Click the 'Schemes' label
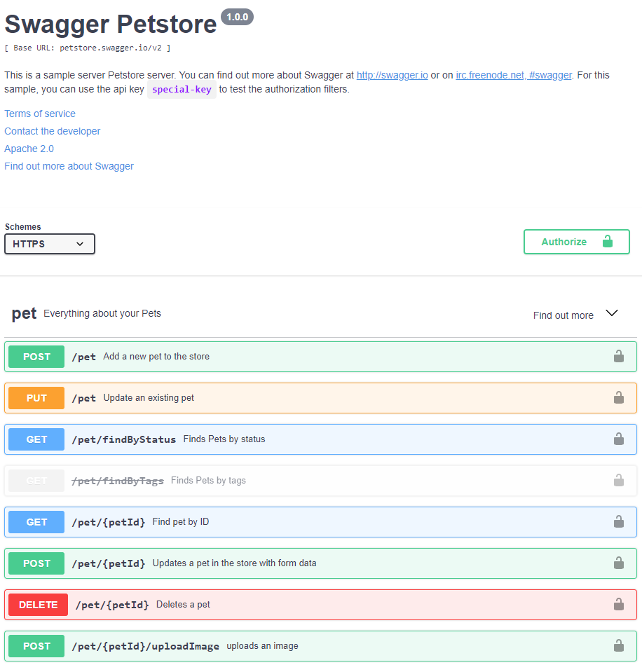This screenshot has width=642, height=672. coord(22,227)
